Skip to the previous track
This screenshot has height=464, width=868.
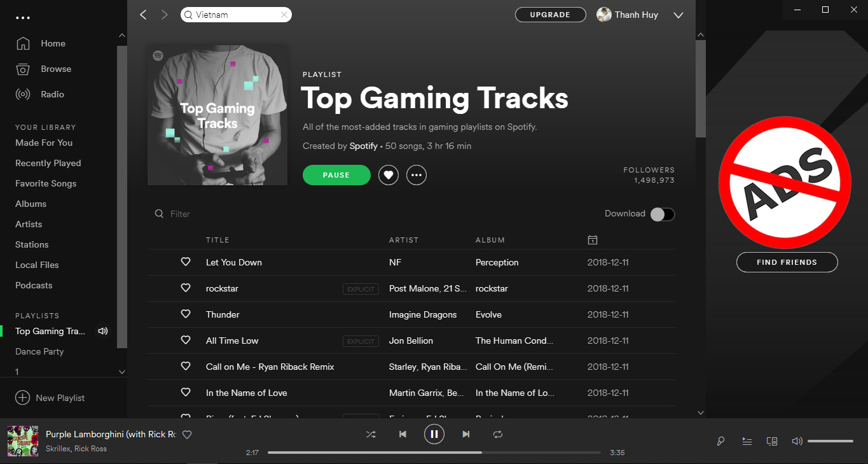tap(403, 434)
